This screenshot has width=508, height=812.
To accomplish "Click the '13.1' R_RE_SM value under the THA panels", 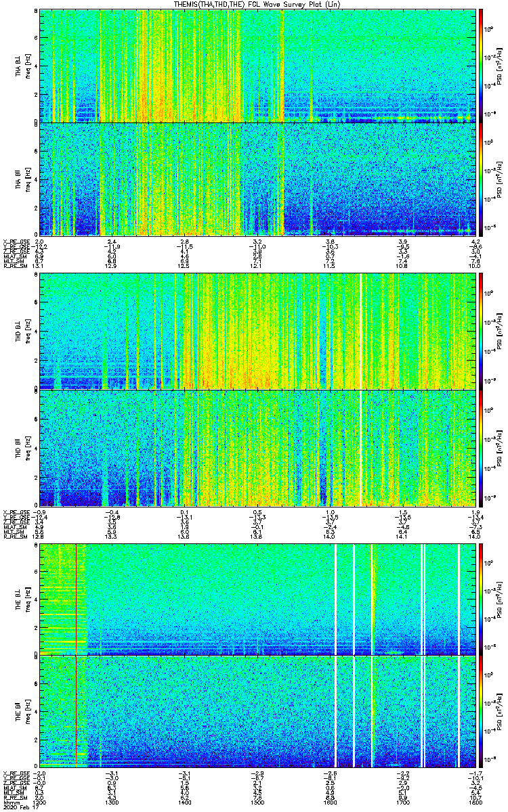I will (x=39, y=266).
